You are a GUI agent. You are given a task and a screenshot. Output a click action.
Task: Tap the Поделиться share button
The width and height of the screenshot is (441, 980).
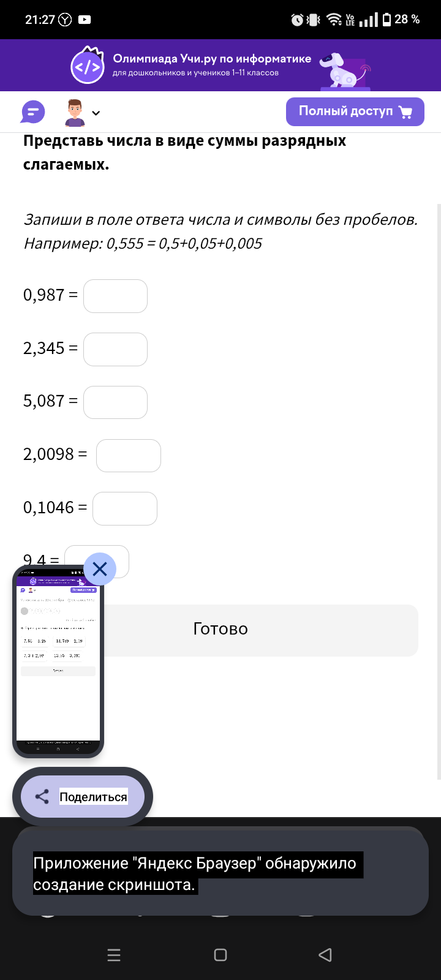tap(83, 797)
